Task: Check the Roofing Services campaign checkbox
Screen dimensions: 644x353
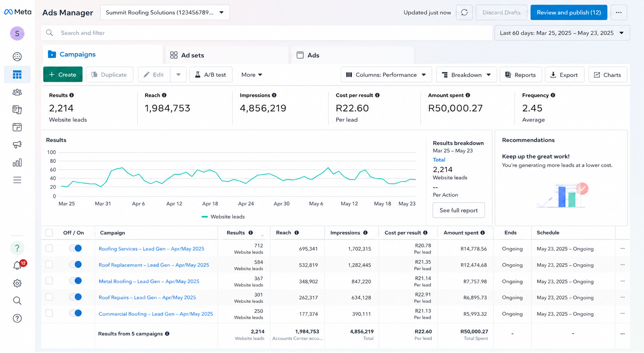Action: click(49, 248)
